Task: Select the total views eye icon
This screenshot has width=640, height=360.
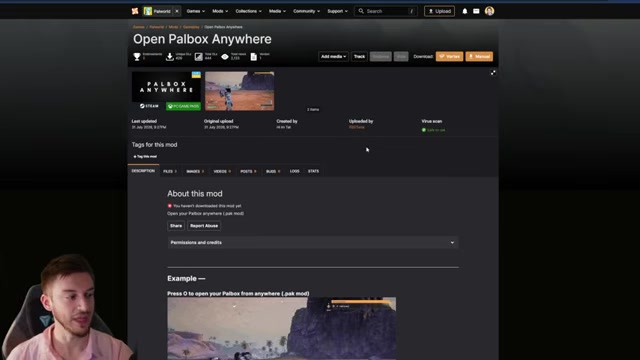Action: [x=225, y=57]
